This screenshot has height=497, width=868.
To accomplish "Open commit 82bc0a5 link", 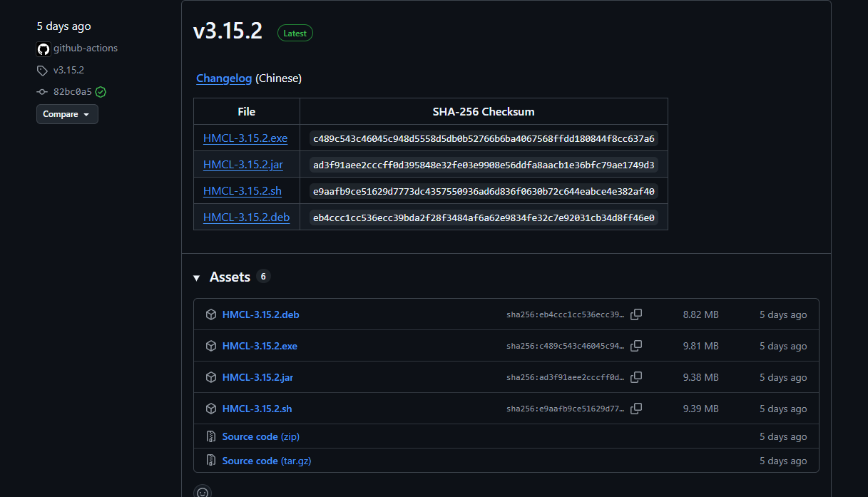I will click(73, 92).
